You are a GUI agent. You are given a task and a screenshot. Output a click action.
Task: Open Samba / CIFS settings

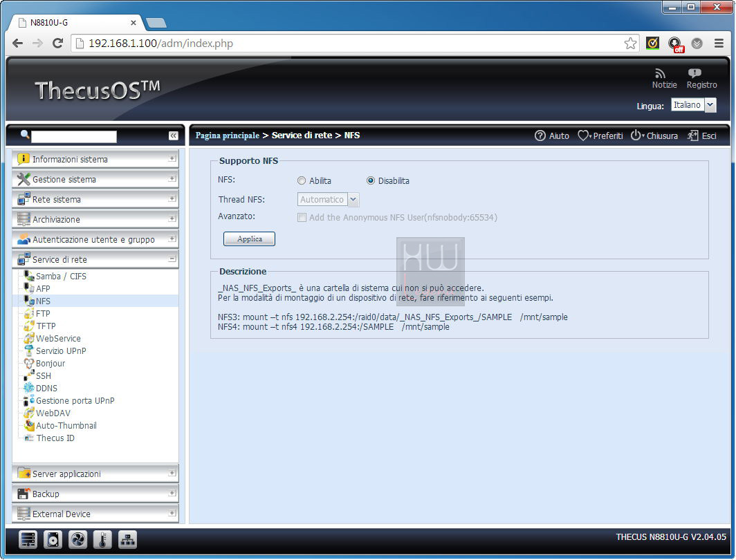coord(61,277)
